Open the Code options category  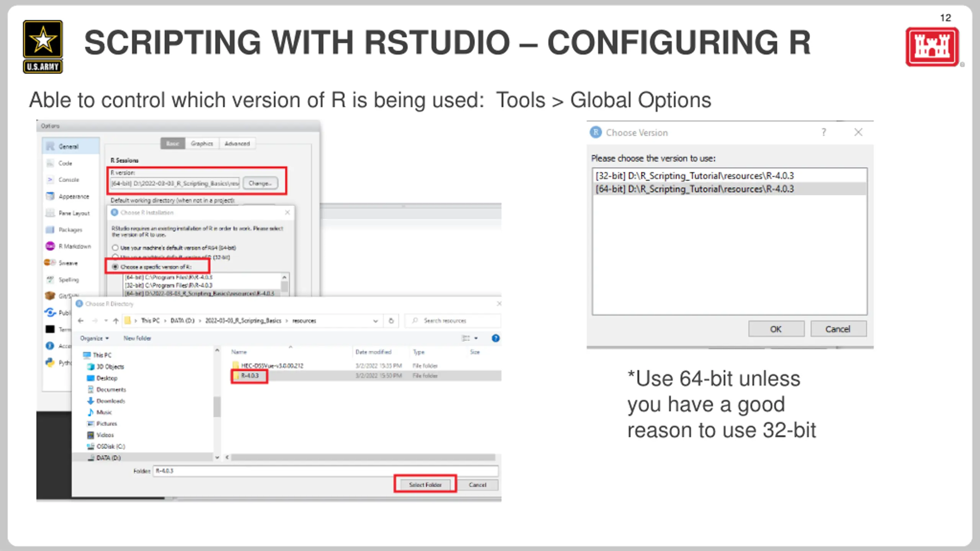[65, 163]
